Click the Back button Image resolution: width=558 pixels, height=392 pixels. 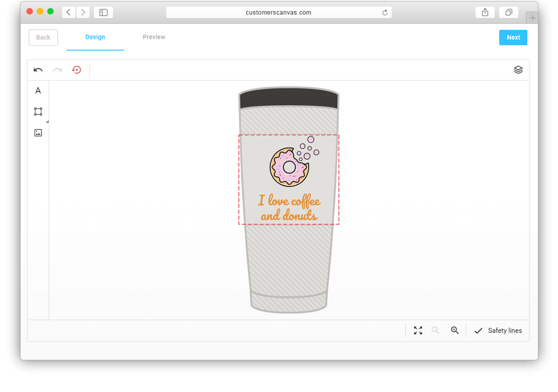click(x=43, y=37)
